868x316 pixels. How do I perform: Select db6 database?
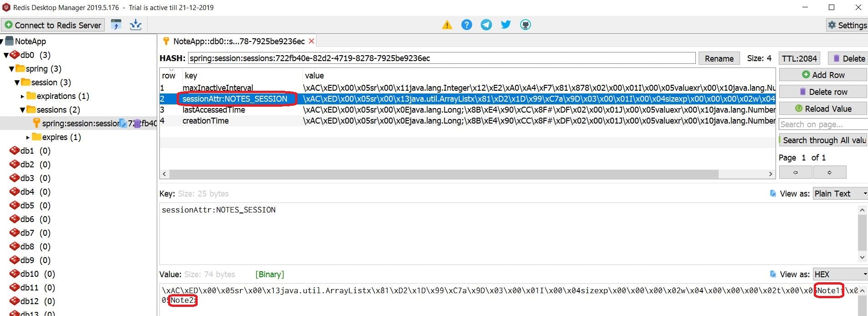[30, 219]
